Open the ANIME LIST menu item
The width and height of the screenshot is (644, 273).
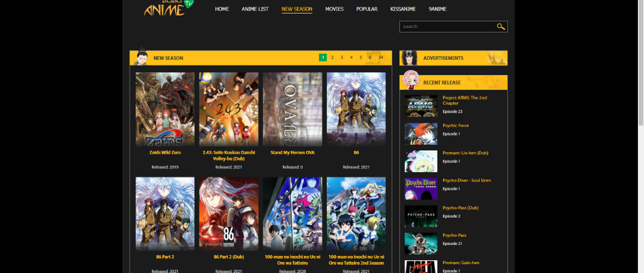point(255,9)
